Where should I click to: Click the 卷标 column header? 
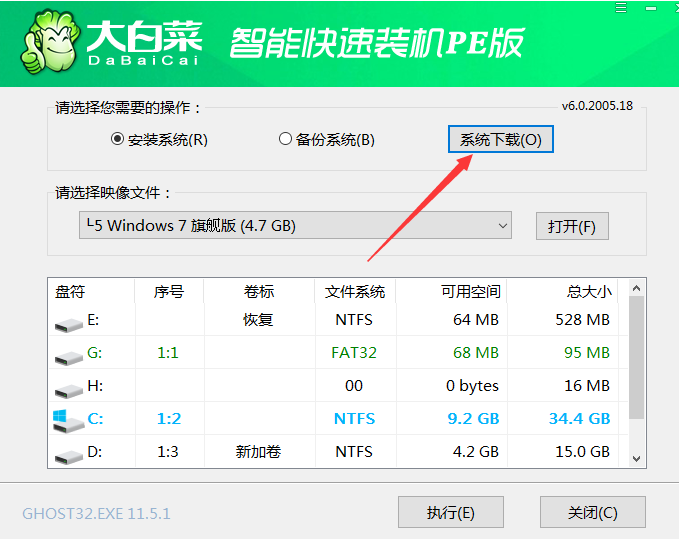(259, 291)
